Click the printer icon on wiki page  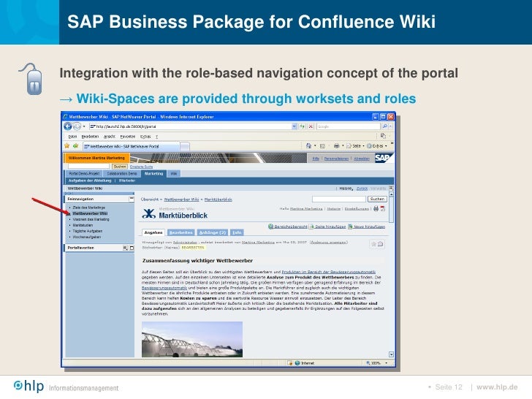click(376, 209)
